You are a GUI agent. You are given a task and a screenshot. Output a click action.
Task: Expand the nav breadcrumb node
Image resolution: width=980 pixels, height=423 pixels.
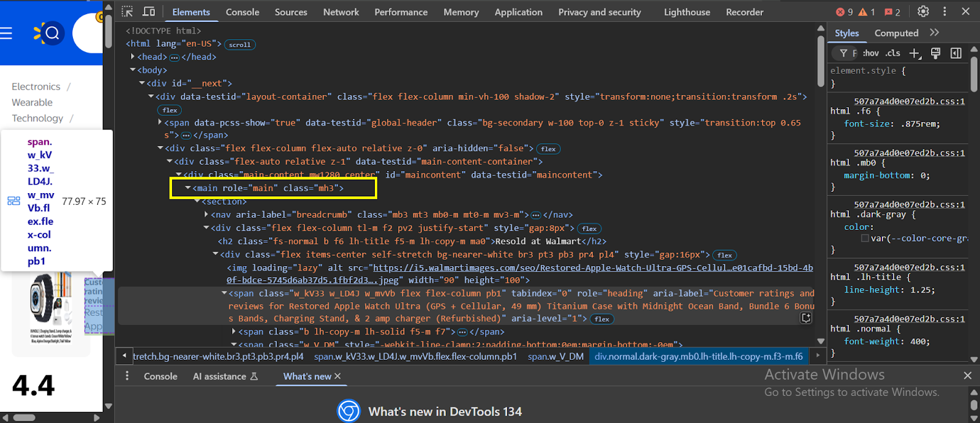pyautogui.click(x=206, y=215)
